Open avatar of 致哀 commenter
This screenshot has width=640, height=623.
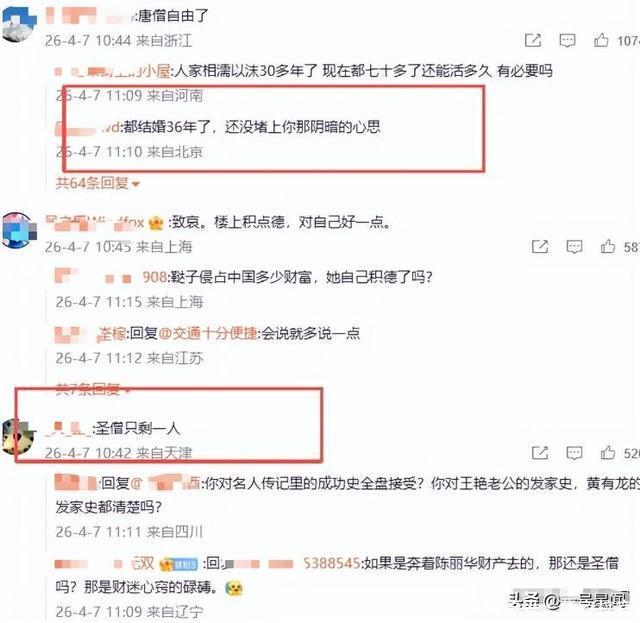tap(18, 230)
